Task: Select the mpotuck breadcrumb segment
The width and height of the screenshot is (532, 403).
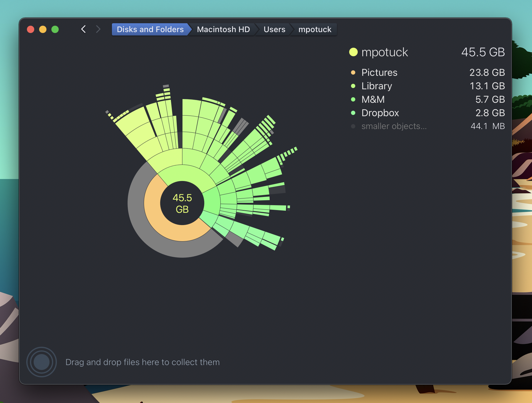Action: (315, 29)
